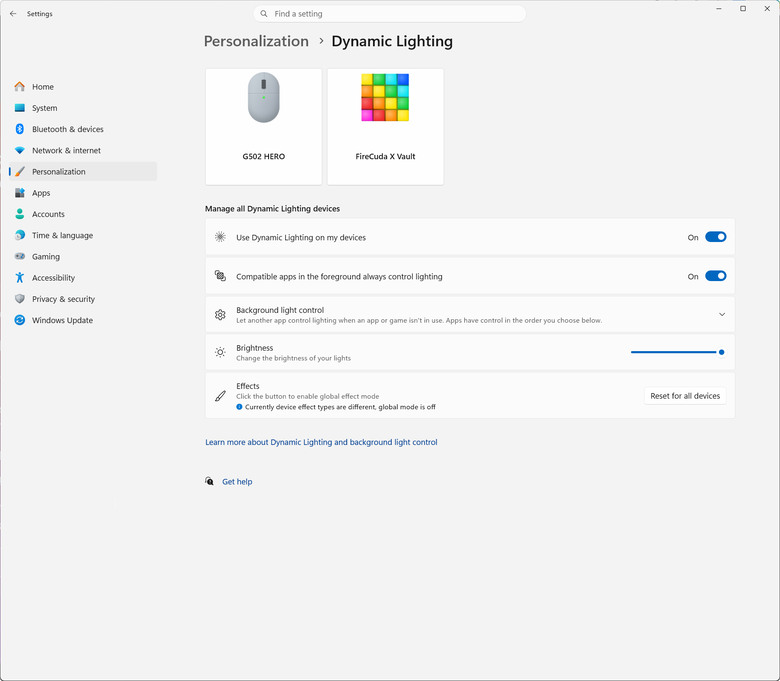Click the Brightness sun icon
Screen dimensions: 780x681
220,352
